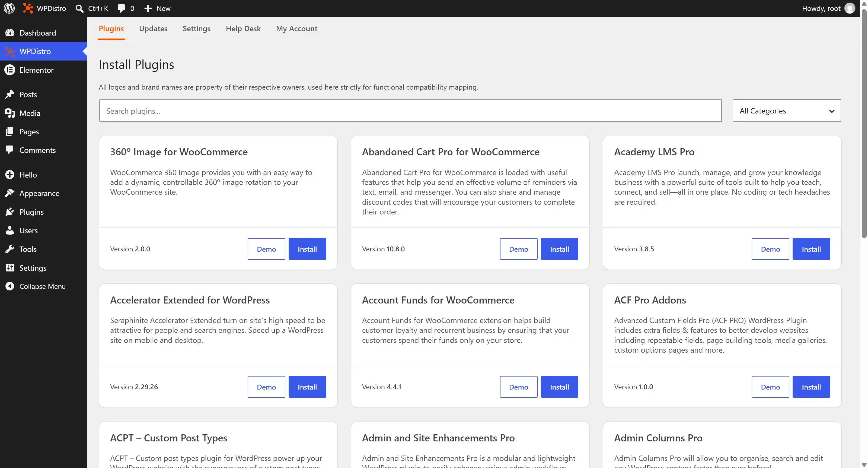This screenshot has width=868, height=468.
Task: Click the "Version 4.4.1" text
Action: click(x=381, y=387)
